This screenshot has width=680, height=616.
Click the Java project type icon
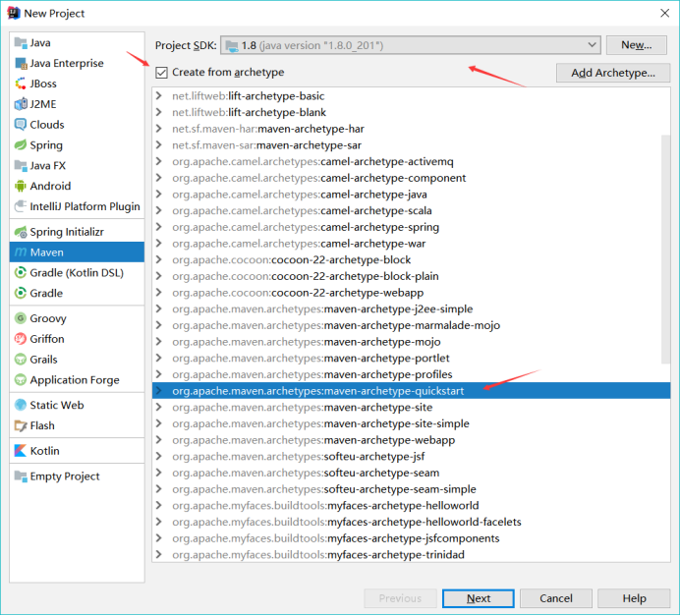(x=21, y=42)
